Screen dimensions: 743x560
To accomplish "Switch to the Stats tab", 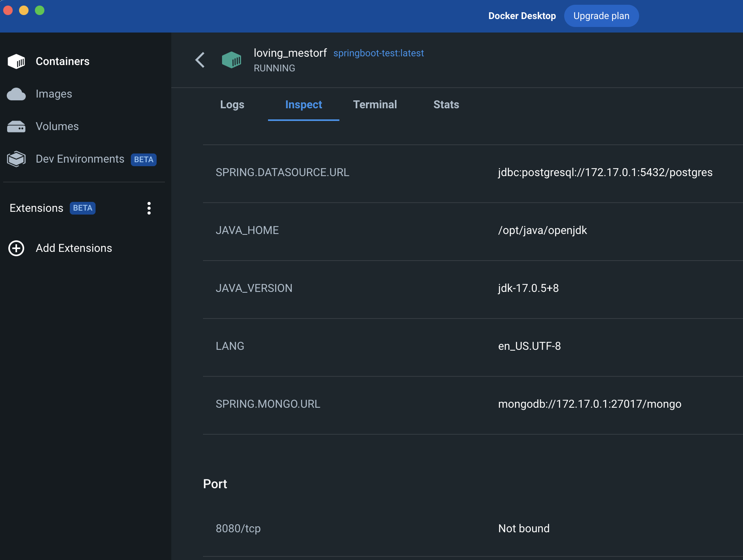I will point(446,105).
